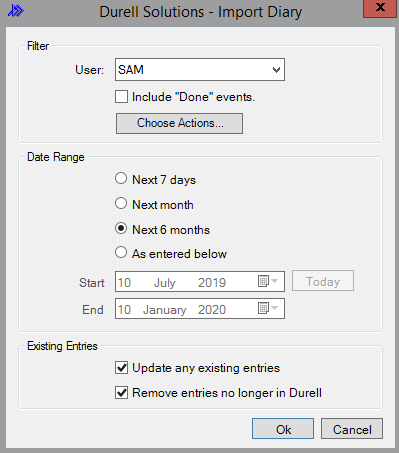Screen dimensions: 399x453
Task: Expand the User dropdown showing SAM
Action: pos(200,70)
